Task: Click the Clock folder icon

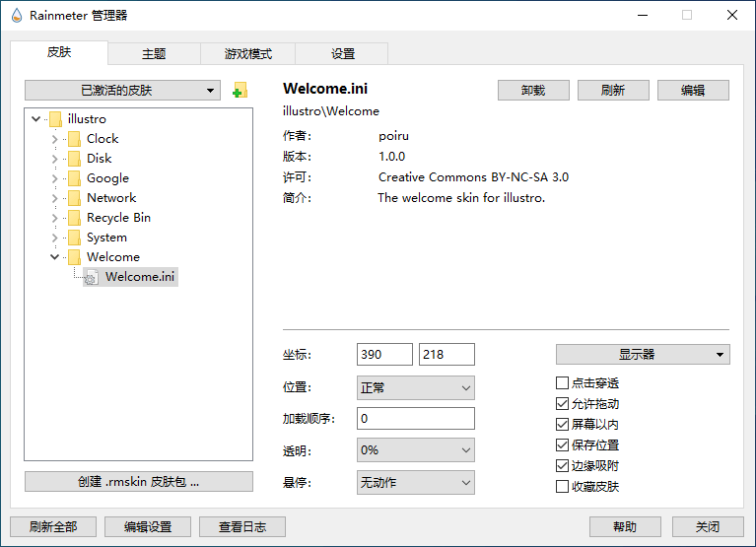Action: pos(74,139)
